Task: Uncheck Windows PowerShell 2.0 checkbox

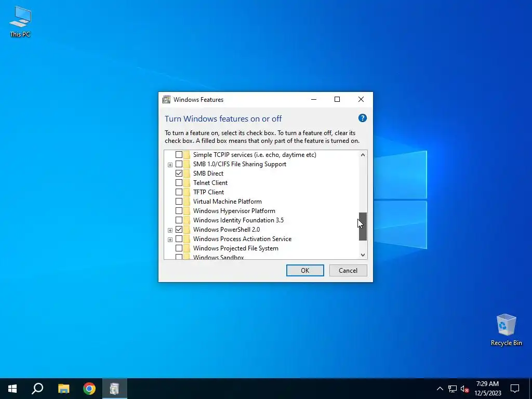Action: [179, 229]
